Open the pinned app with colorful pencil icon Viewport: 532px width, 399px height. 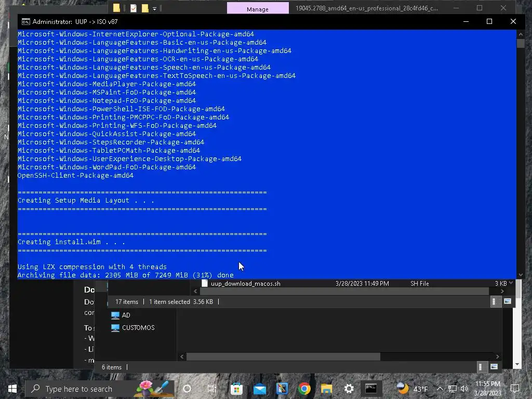tap(282, 389)
